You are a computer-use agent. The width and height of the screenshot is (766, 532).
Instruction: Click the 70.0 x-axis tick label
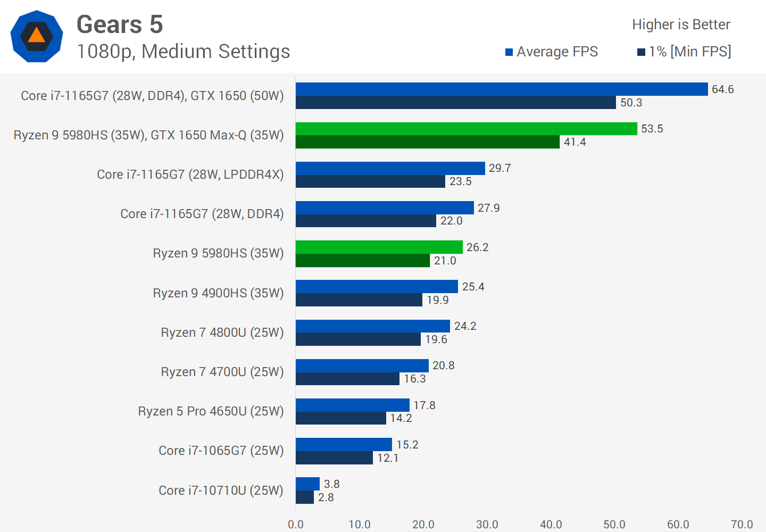(742, 524)
